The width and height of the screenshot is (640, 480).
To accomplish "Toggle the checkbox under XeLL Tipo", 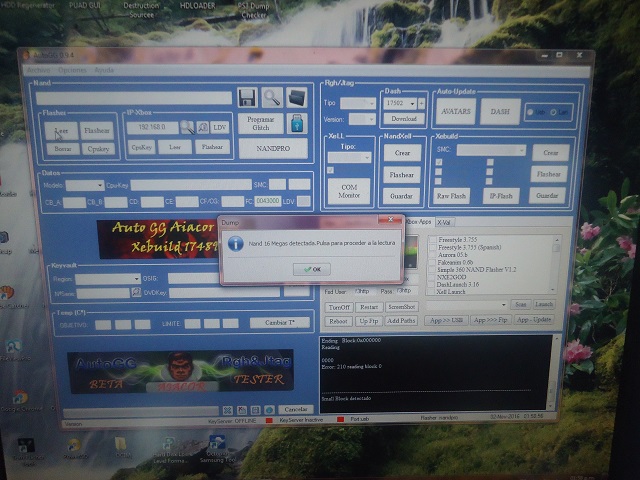I will coord(331,170).
